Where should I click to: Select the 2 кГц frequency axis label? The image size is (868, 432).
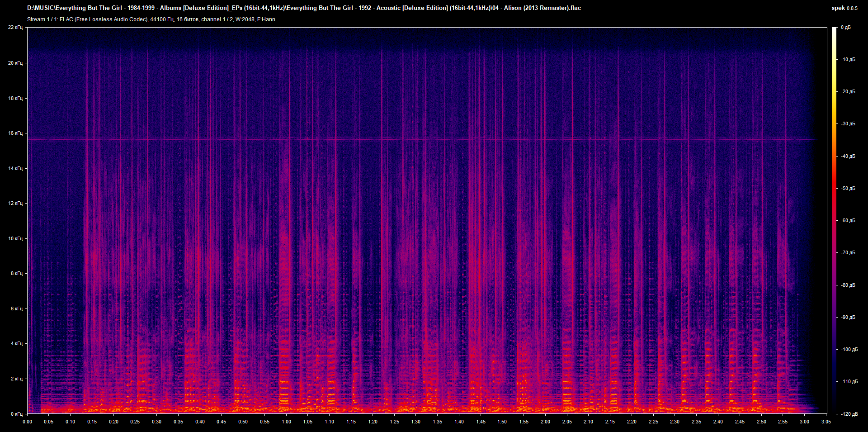coord(17,379)
